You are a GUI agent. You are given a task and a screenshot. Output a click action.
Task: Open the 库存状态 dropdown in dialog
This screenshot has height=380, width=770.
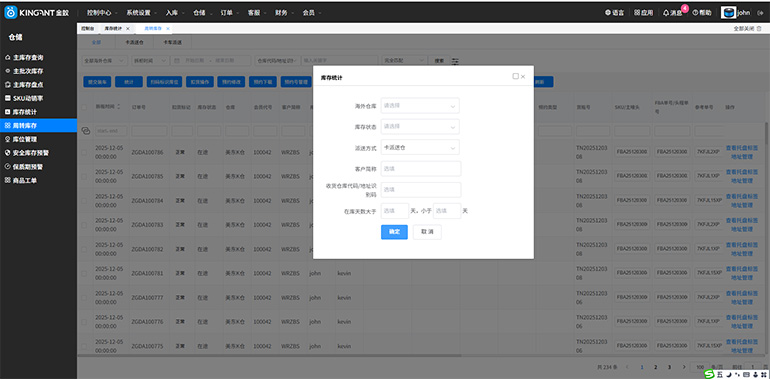click(420, 126)
